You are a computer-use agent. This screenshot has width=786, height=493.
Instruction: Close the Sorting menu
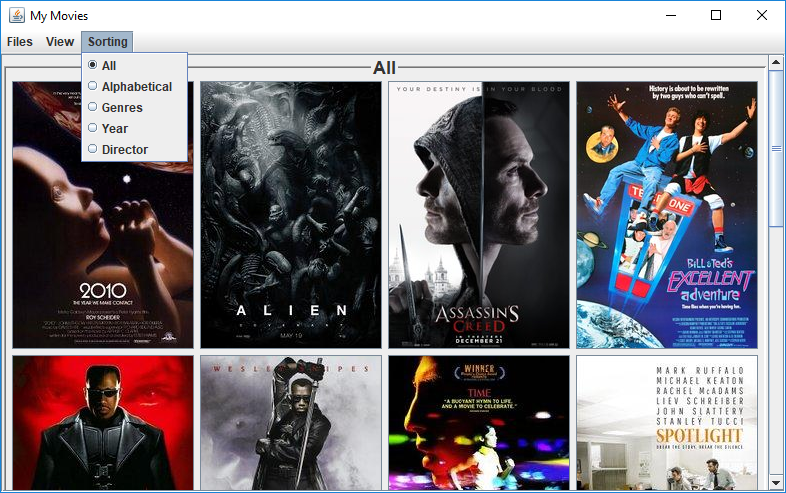point(107,42)
